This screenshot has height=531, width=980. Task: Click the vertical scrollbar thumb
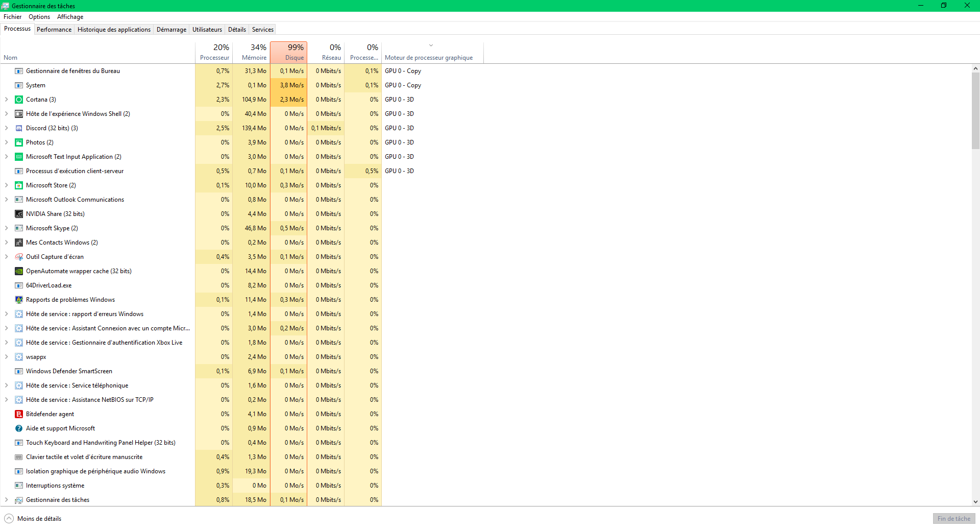[x=975, y=110]
